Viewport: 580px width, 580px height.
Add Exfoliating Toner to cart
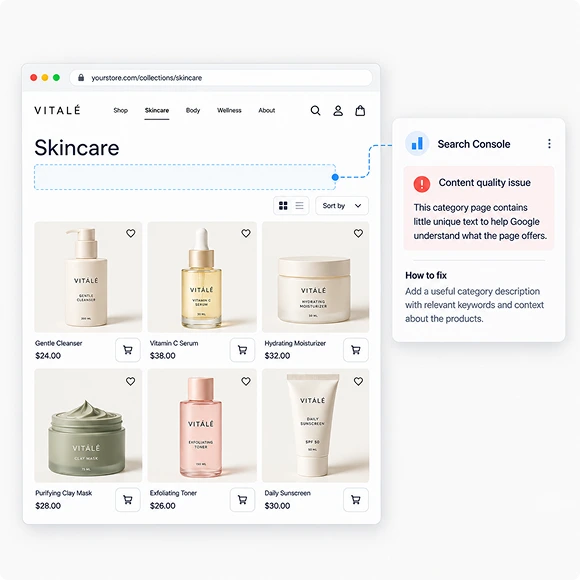(242, 500)
